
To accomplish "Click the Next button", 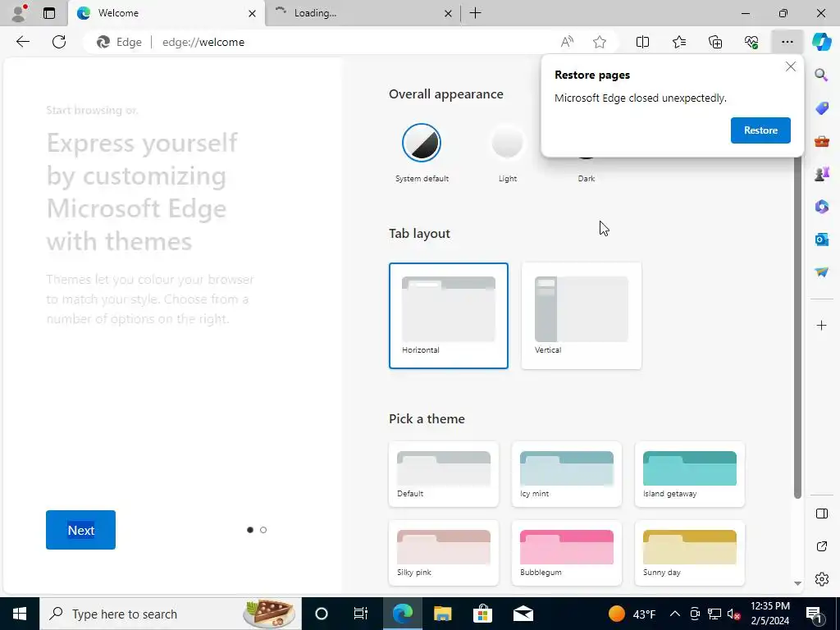I will 81,530.
